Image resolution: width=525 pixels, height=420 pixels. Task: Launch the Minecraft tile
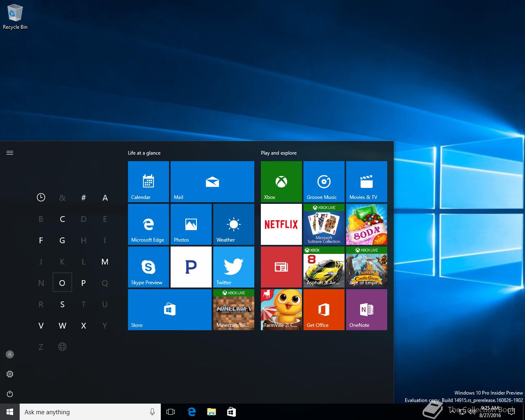click(234, 309)
